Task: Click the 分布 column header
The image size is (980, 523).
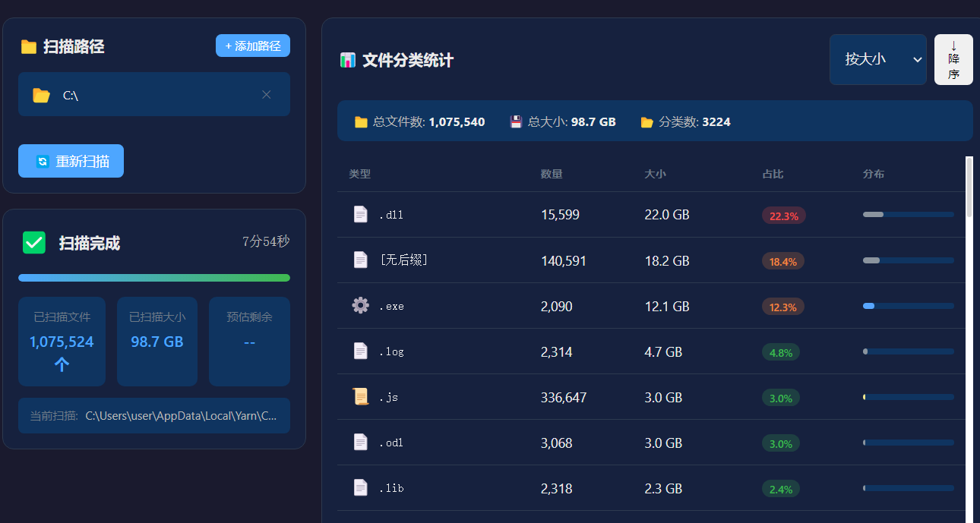Action: click(874, 174)
